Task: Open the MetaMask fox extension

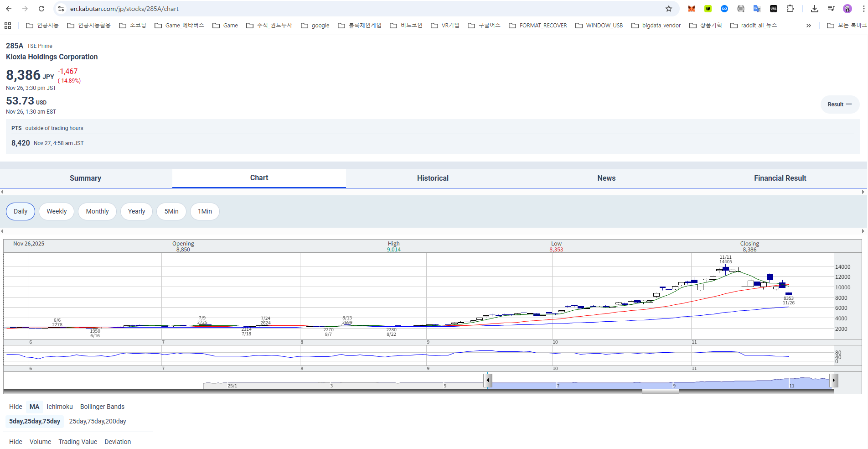Action: point(692,9)
